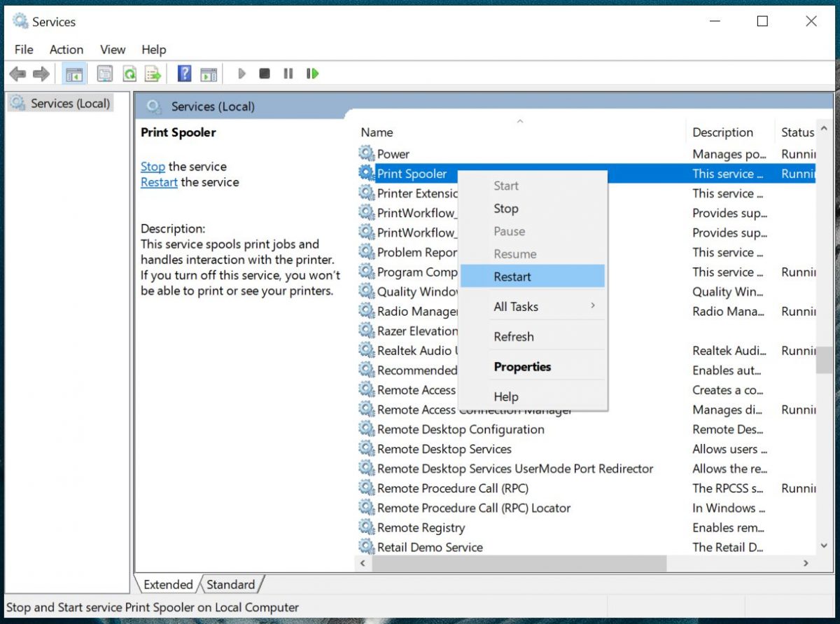Click the gear icon beside Retail Demo Service
840x624 pixels.
point(367,546)
